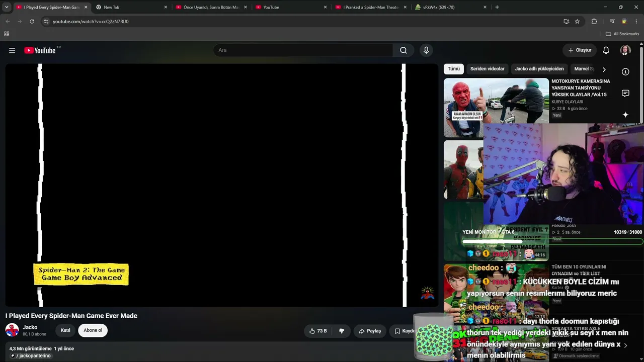Screen dimensions: 644x362
Task: Click the 'MOTOKURYE KAMERASINA YANSIYAN TANSİYONU' title
Action: click(581, 87)
